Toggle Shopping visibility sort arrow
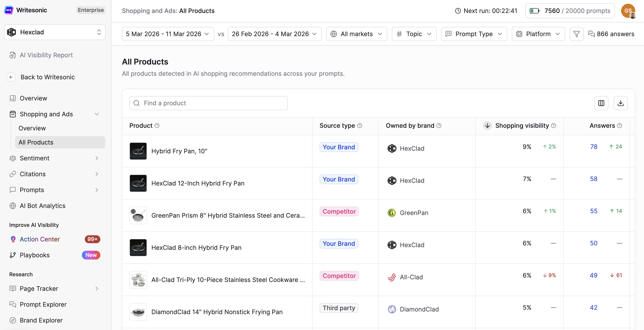 tap(487, 126)
